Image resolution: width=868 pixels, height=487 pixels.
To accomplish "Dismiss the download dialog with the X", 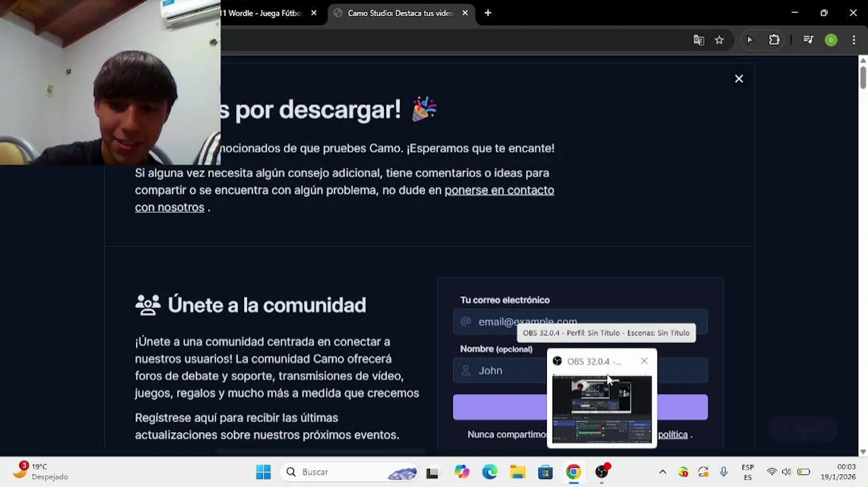I will pos(739,78).
